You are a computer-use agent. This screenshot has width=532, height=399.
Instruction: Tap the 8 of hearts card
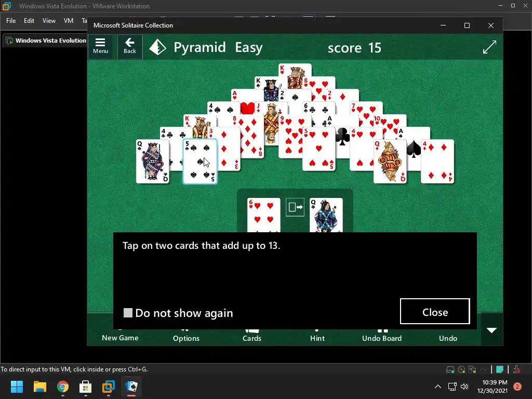tap(319, 83)
